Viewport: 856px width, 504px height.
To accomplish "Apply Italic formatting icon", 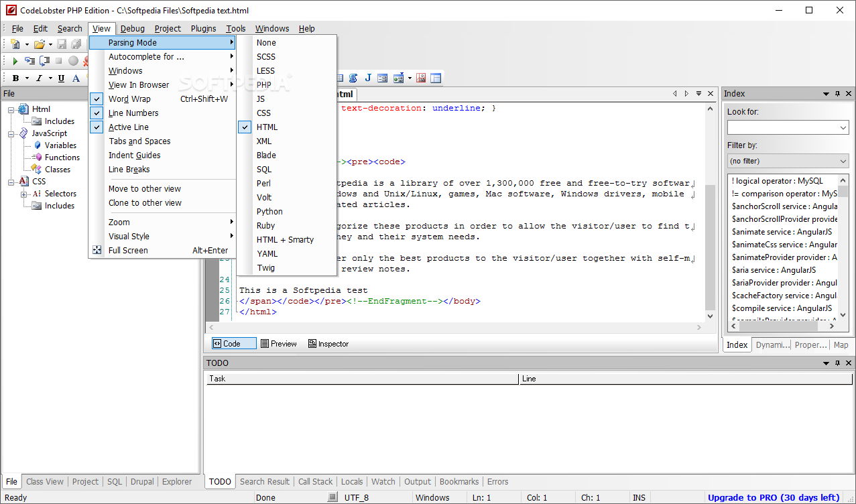I will point(39,78).
